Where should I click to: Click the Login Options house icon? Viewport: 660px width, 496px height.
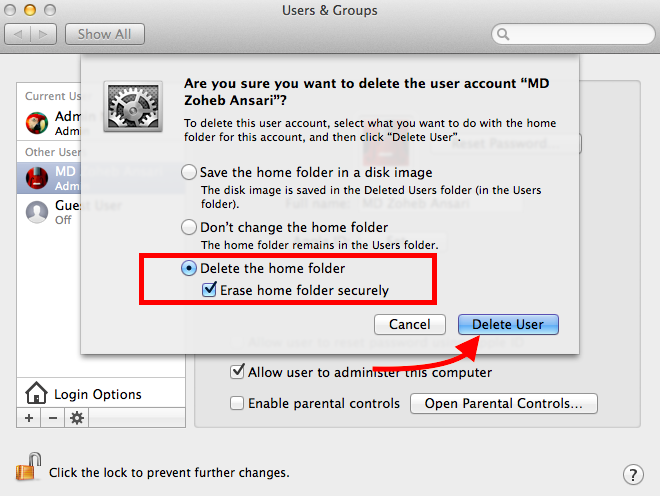coord(37,393)
